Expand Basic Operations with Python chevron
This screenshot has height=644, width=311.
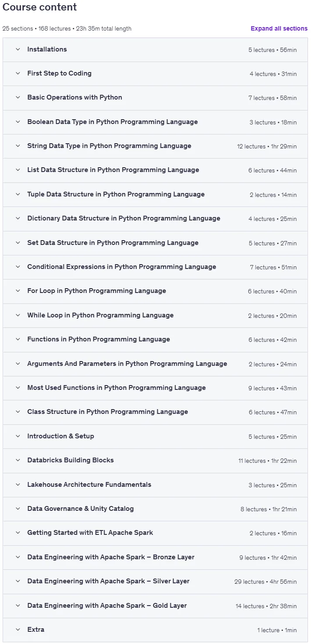18,97
